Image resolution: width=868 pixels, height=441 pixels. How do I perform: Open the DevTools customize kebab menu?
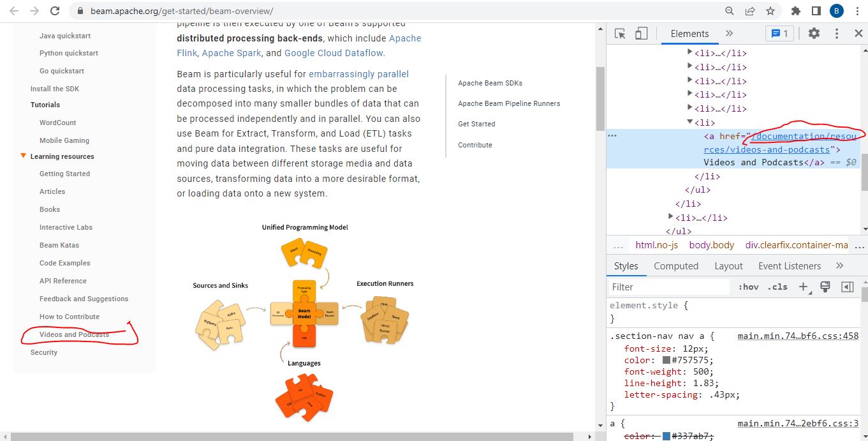pyautogui.click(x=837, y=34)
